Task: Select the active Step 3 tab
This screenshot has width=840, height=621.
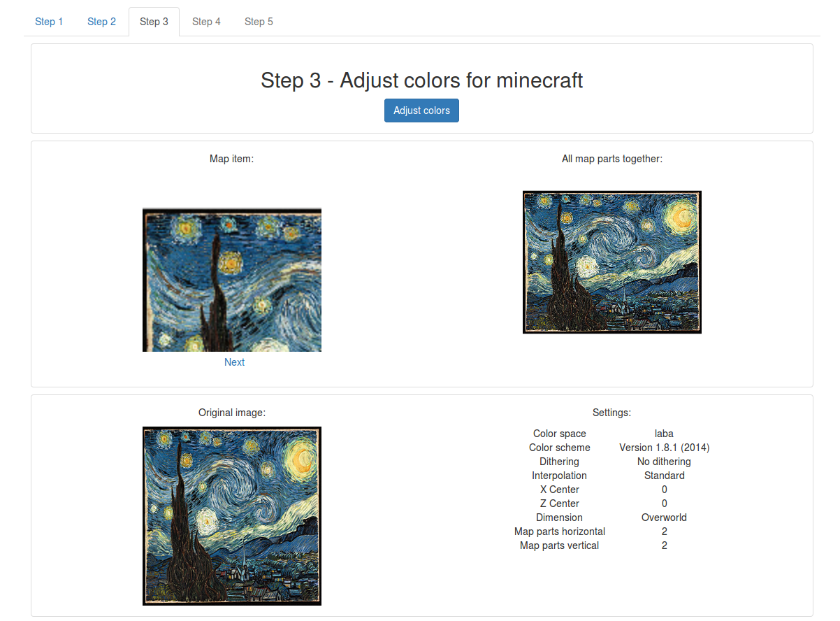Action: point(154,22)
